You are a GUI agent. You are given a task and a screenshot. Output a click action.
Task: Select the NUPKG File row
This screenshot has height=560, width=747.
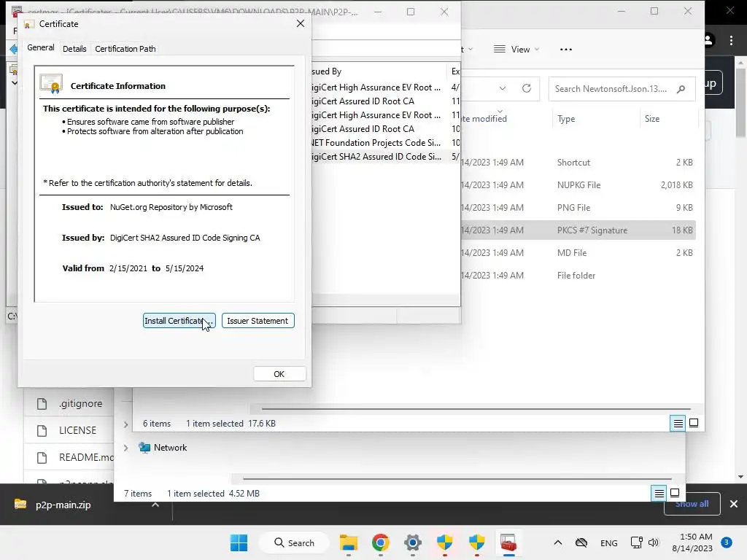578,184
